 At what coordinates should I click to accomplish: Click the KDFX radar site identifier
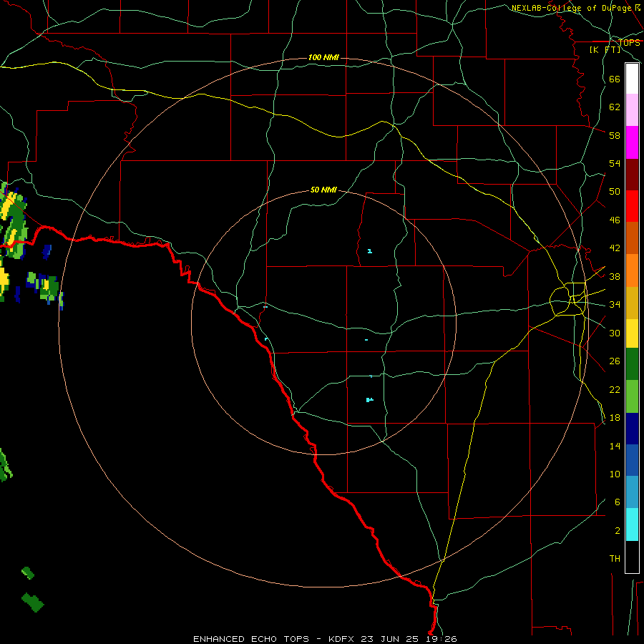[x=341, y=639]
